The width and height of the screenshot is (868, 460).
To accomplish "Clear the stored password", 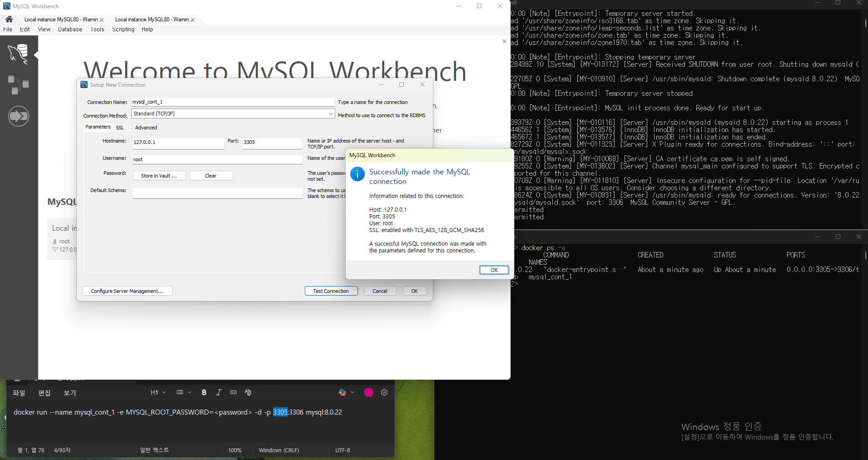I will coord(211,176).
